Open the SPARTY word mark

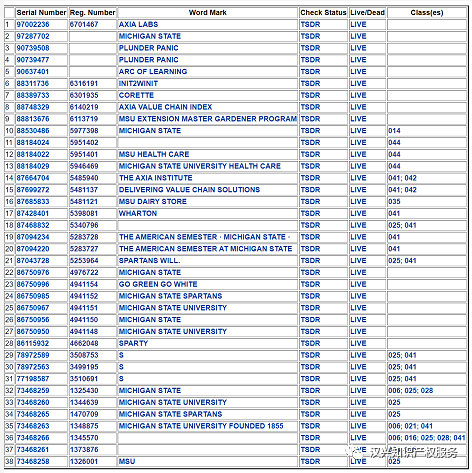[133, 343]
